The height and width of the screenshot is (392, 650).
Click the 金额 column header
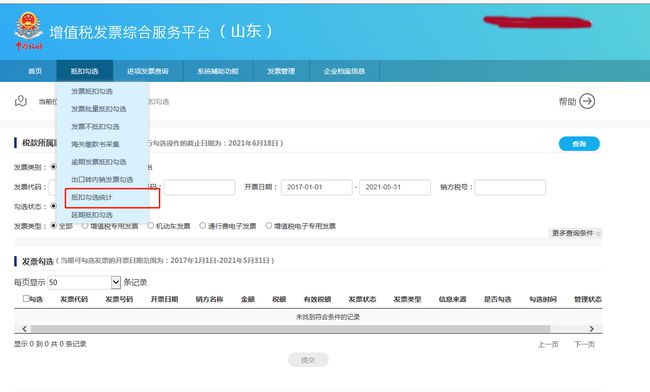[x=248, y=299]
